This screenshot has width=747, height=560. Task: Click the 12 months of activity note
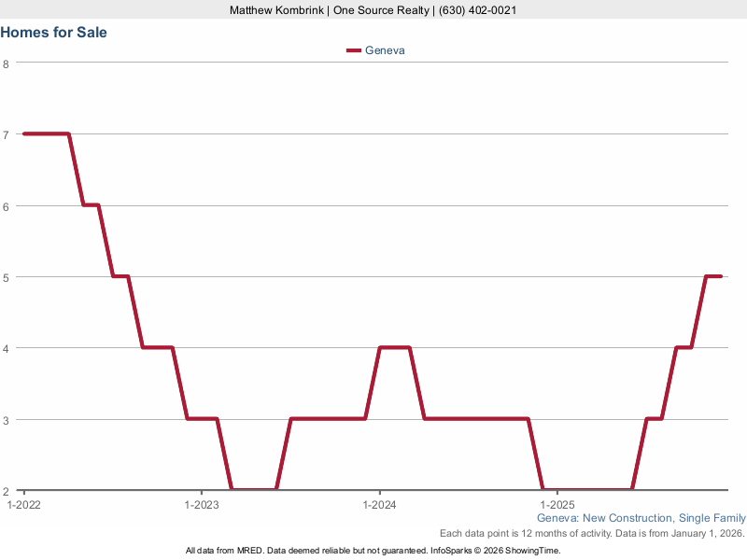coord(590,533)
